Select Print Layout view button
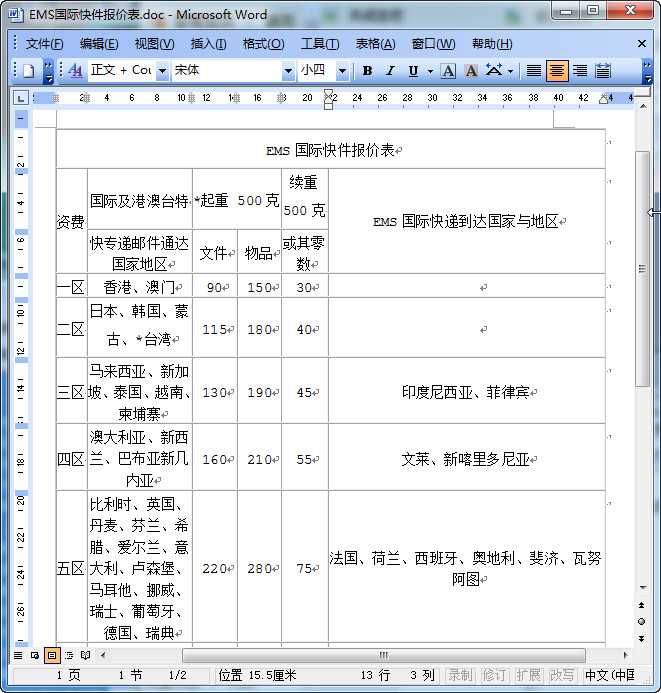Screen dimensions: 661x693 [x=52, y=655]
